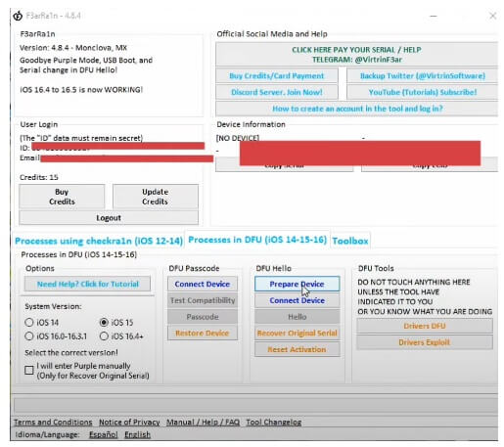The height and width of the screenshot is (447, 504).
Task: Click Drivers DFU button
Action: click(425, 326)
